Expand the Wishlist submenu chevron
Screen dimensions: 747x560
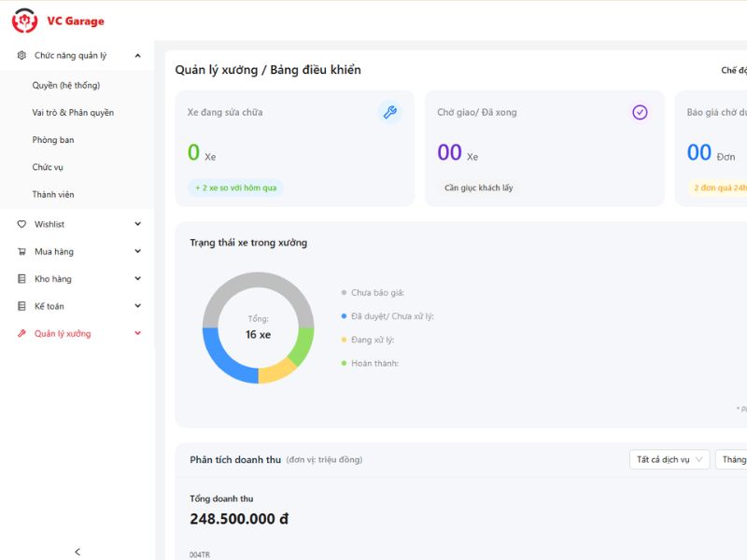[137, 224]
